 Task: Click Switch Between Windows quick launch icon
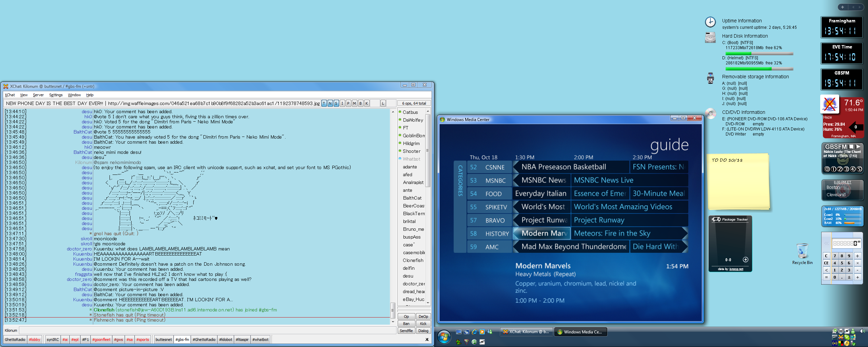tap(467, 332)
